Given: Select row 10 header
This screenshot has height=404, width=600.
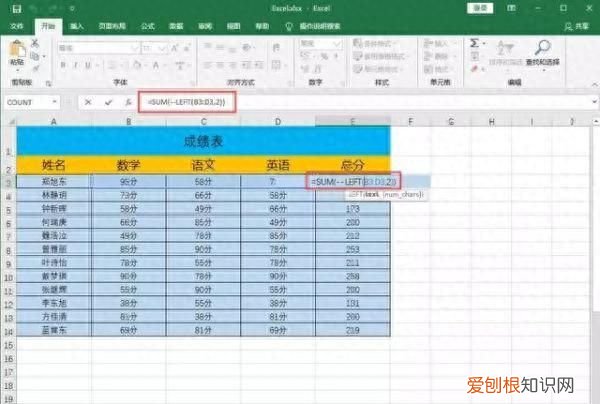Looking at the screenshot, I should tap(8, 277).
